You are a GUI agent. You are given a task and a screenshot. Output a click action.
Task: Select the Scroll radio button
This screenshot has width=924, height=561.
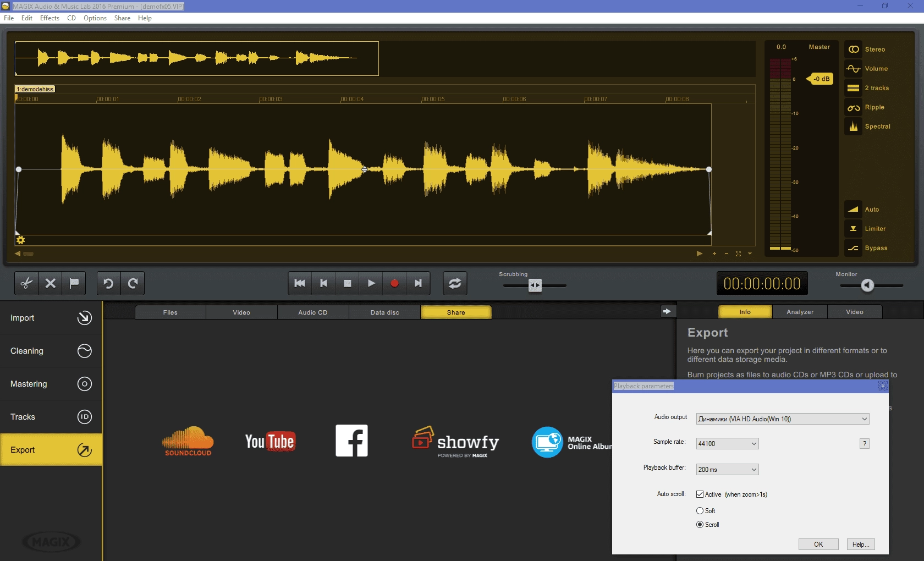click(x=700, y=525)
